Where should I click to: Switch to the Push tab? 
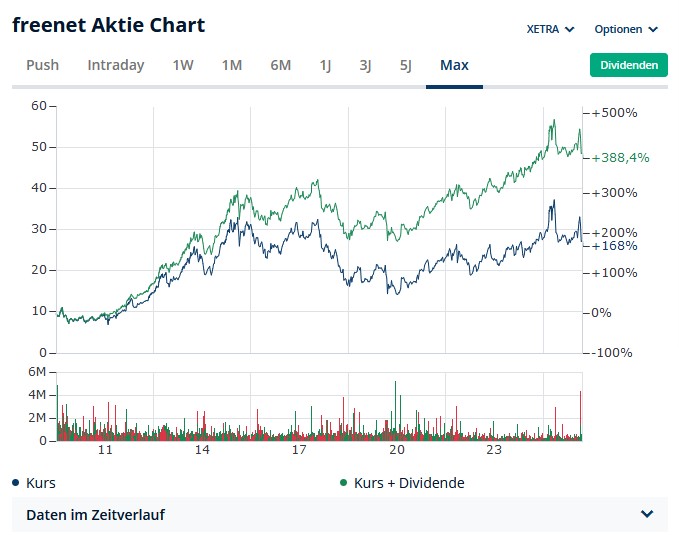tap(42, 65)
